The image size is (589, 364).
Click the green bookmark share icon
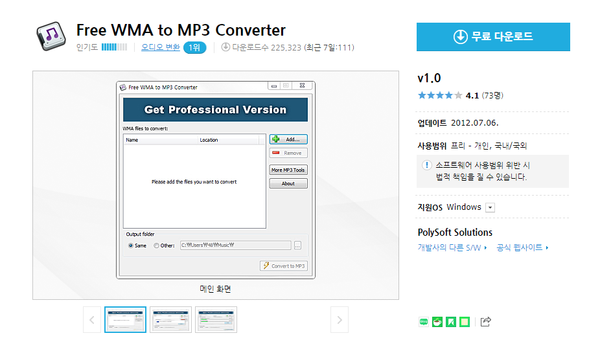(451, 322)
